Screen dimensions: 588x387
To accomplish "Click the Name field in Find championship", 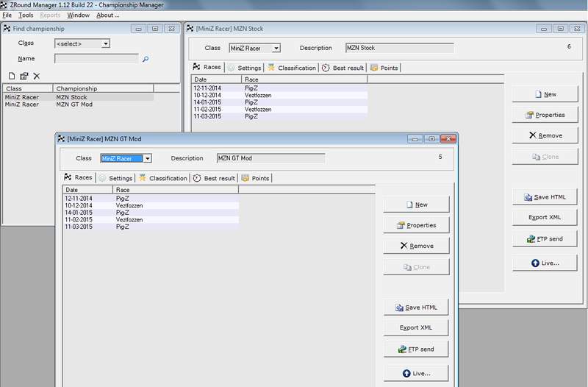I will [96, 59].
